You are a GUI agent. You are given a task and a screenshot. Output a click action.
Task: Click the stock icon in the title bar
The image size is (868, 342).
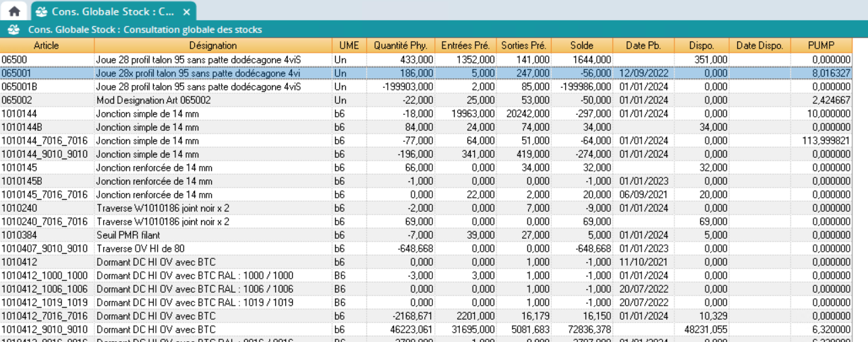(x=12, y=30)
